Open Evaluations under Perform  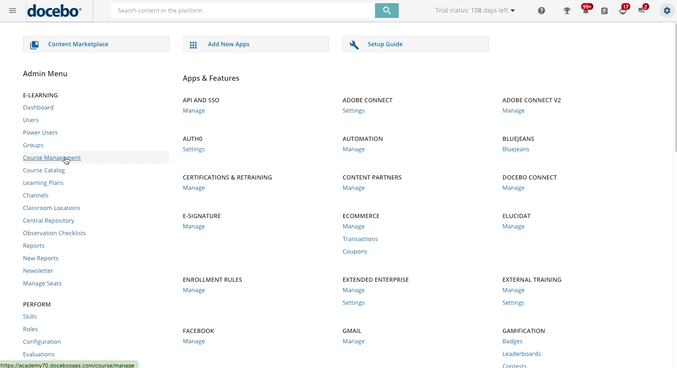tap(39, 354)
